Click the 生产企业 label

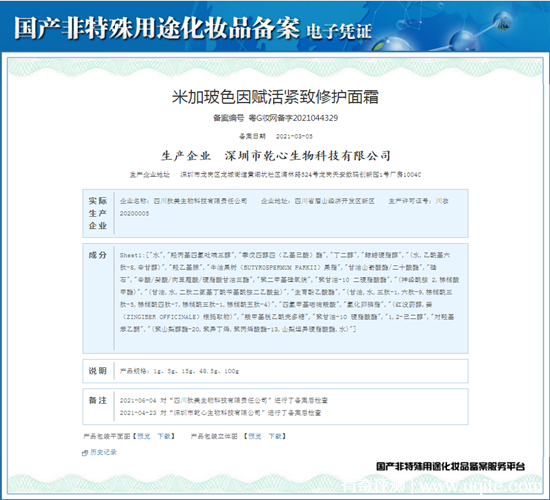(x=186, y=156)
